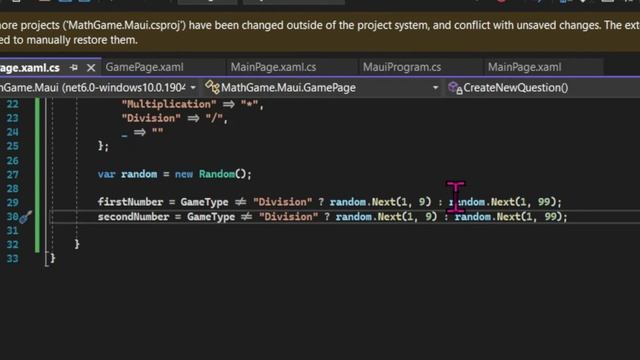640x360 pixels.
Task: Open the MainPage.xaml tab
Action: pyautogui.click(x=524, y=67)
